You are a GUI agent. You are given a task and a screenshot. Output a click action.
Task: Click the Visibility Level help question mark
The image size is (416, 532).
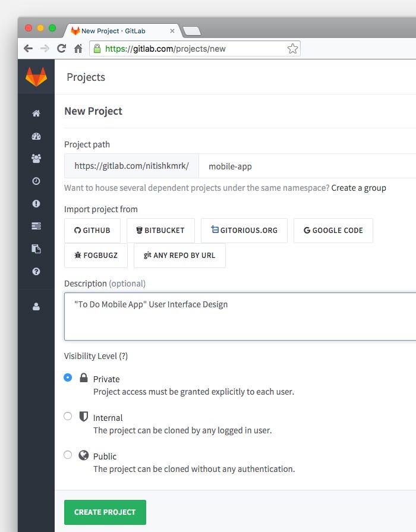(124, 355)
